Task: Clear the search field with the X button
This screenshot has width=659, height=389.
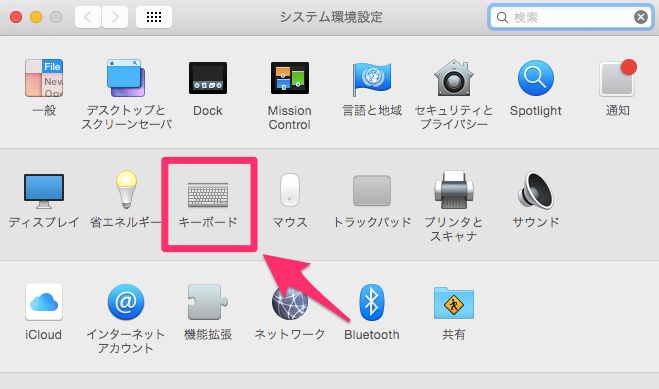Action: tap(641, 17)
